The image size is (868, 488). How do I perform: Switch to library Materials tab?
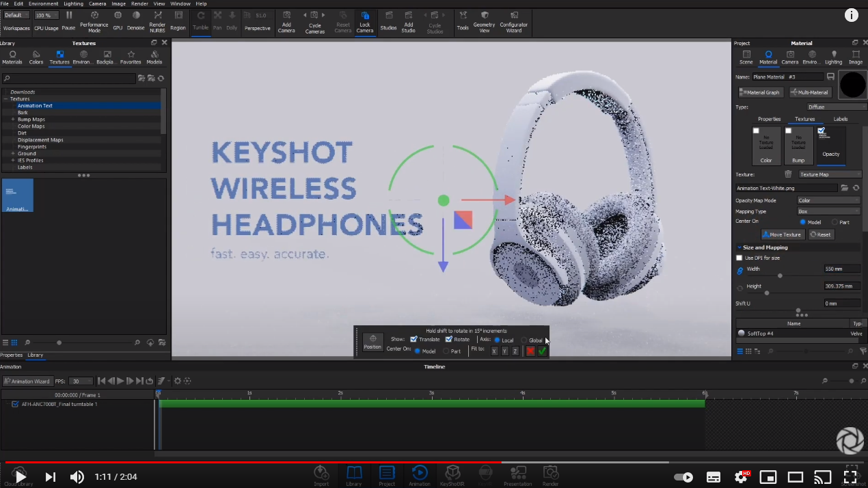point(12,57)
